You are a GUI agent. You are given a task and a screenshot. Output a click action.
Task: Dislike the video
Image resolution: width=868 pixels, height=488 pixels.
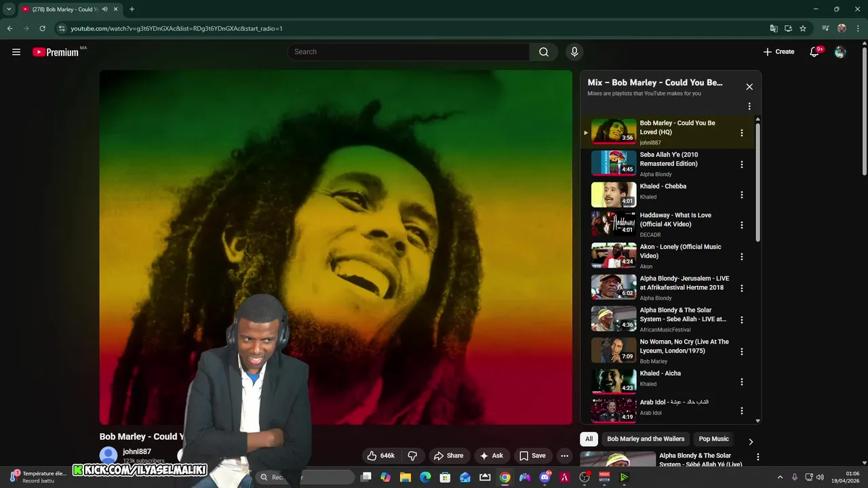coord(412,455)
